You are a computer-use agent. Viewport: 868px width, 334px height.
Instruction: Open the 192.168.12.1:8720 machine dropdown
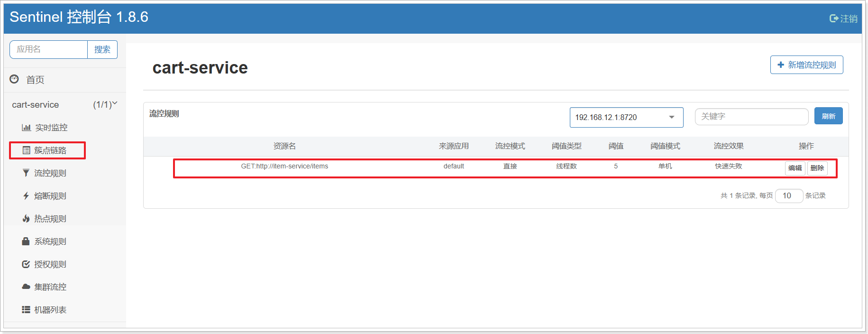pos(626,117)
